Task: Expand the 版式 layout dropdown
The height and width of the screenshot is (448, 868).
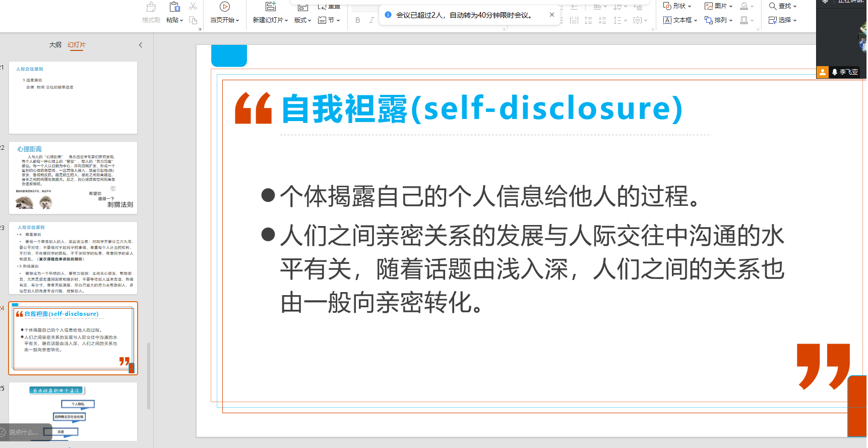Action: (302, 20)
